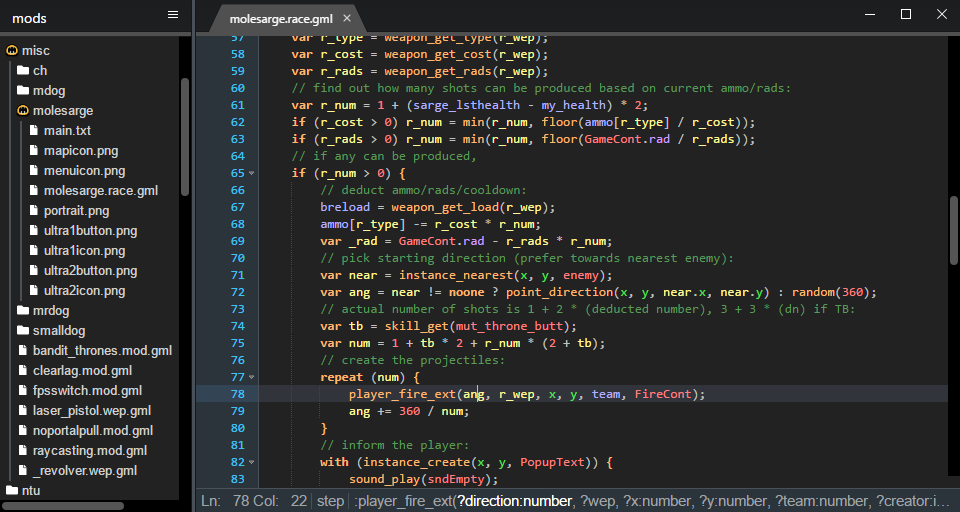Open laser_pistol.wep.gml in the tree
Image resolution: width=960 pixels, height=512 pixels.
92,411
